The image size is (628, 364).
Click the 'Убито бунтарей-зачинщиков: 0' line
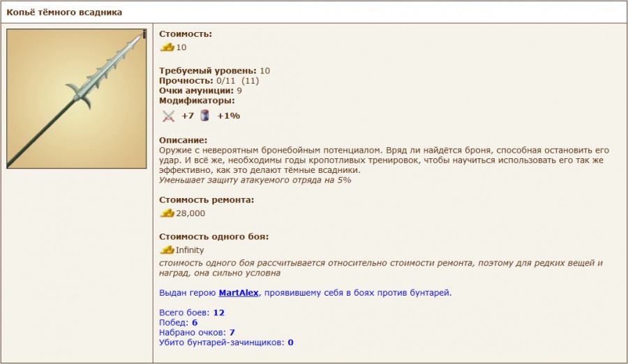pyautogui.click(x=226, y=342)
